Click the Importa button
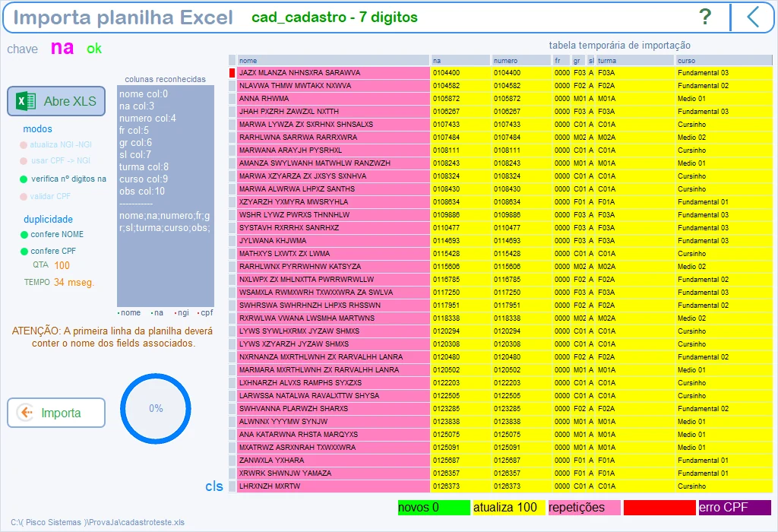Image resolution: width=778 pixels, height=532 pixels. [56, 413]
